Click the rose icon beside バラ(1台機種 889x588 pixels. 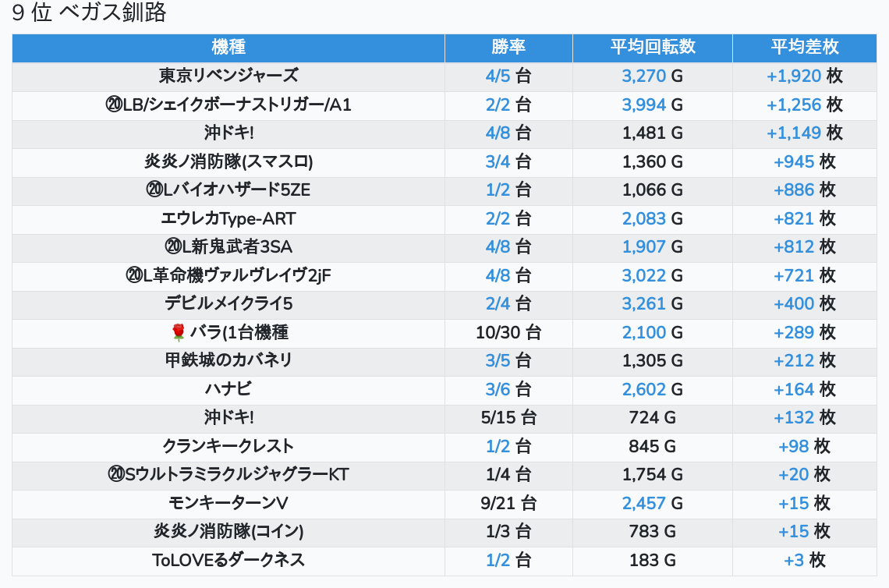coord(179,333)
